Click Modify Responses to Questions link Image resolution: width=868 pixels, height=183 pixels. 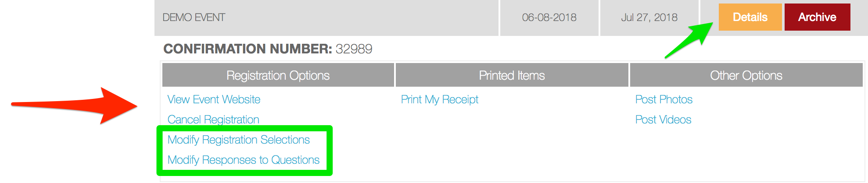click(244, 160)
